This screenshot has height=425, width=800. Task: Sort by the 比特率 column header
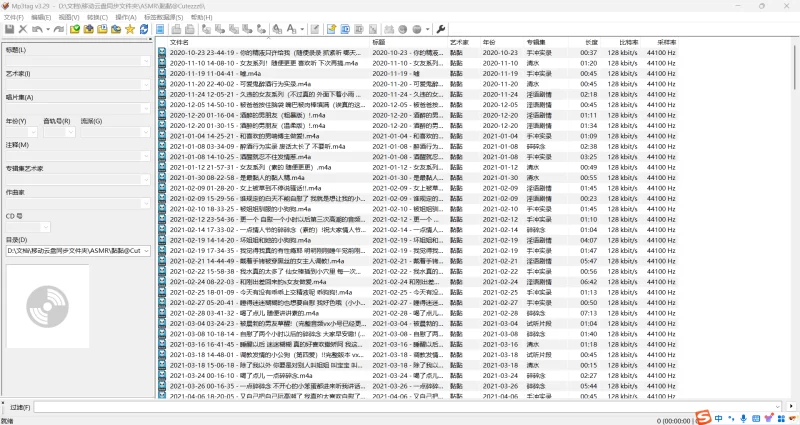pos(628,43)
